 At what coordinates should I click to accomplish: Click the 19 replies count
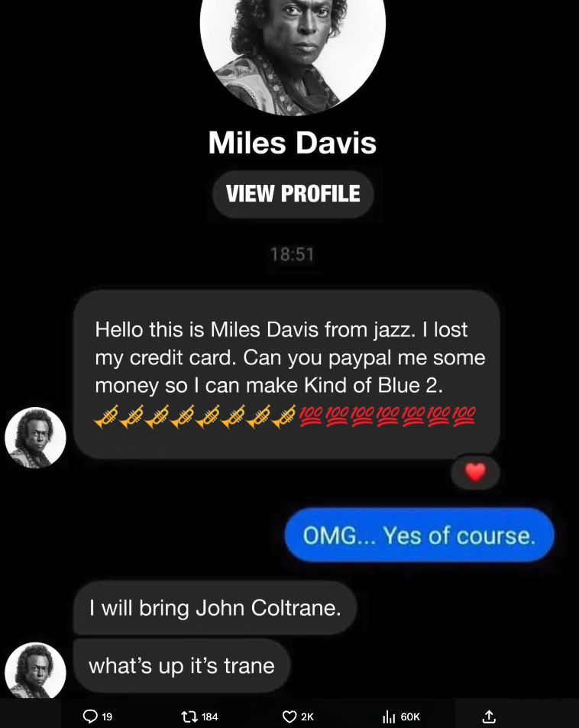(x=107, y=717)
